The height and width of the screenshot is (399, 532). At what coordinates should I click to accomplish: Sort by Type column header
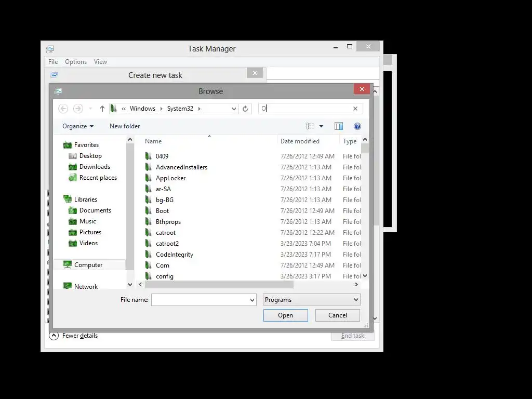click(x=350, y=141)
